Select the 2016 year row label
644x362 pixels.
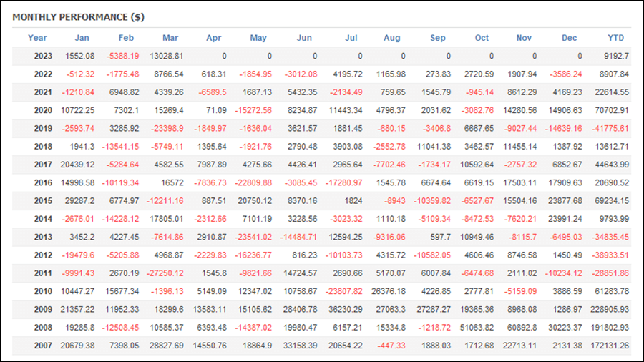coord(43,182)
